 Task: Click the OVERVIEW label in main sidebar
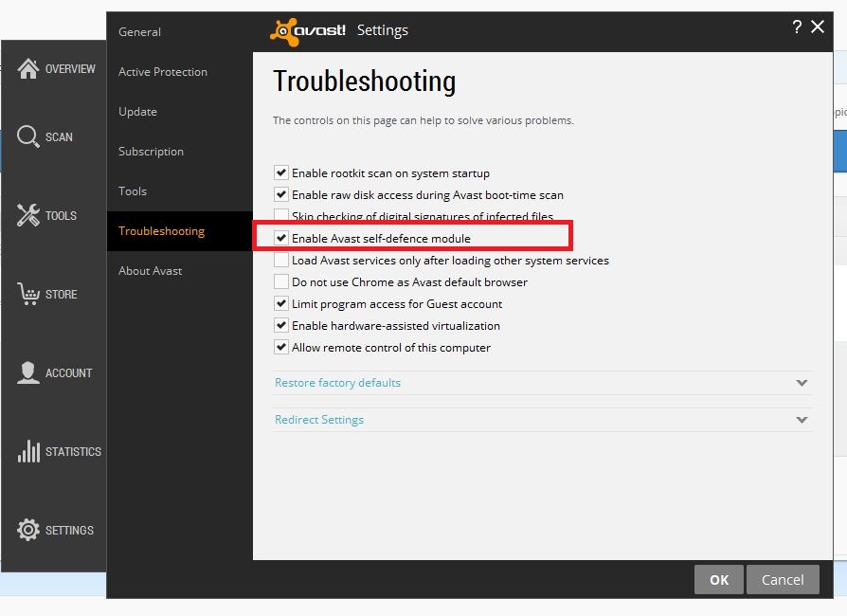pos(70,68)
